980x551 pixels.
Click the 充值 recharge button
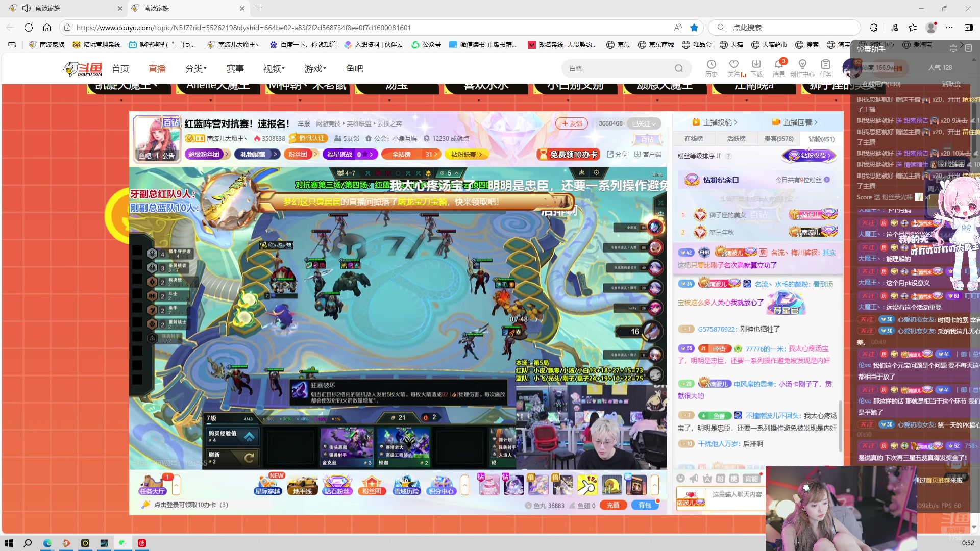click(x=613, y=505)
